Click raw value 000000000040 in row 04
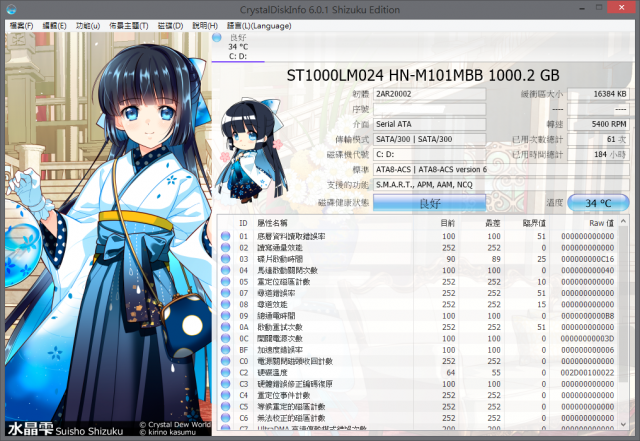The height and width of the screenshot is (441, 640). (x=587, y=270)
